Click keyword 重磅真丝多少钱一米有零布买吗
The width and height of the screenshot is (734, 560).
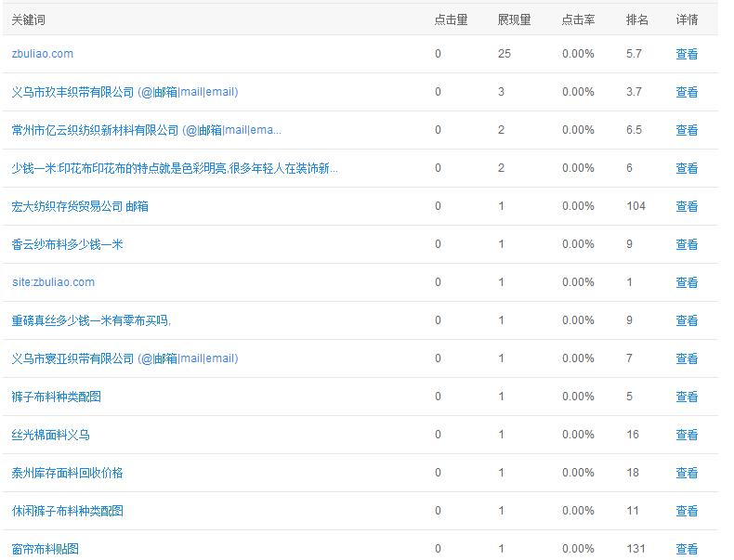click(91, 320)
